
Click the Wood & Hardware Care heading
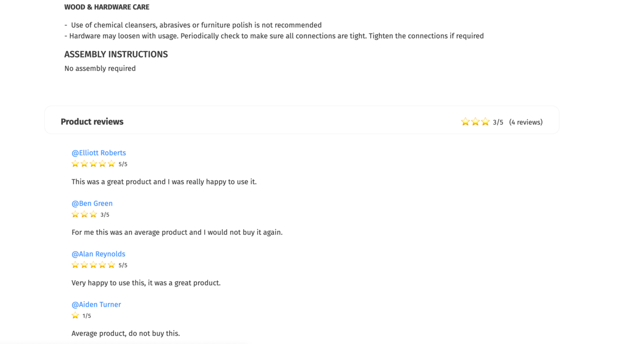point(107,7)
